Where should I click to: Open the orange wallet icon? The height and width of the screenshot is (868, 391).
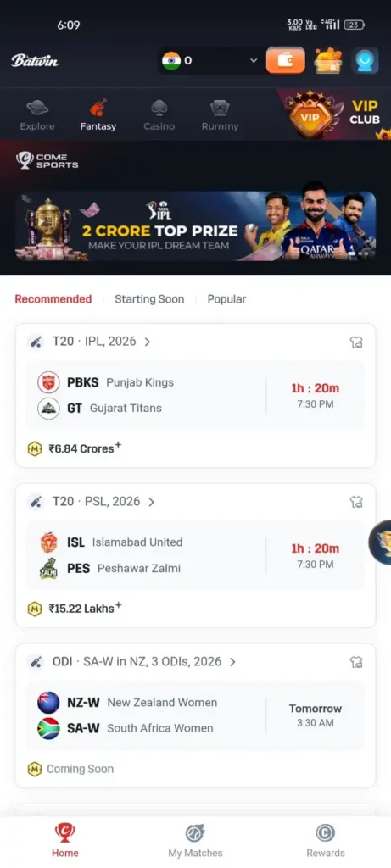[285, 60]
